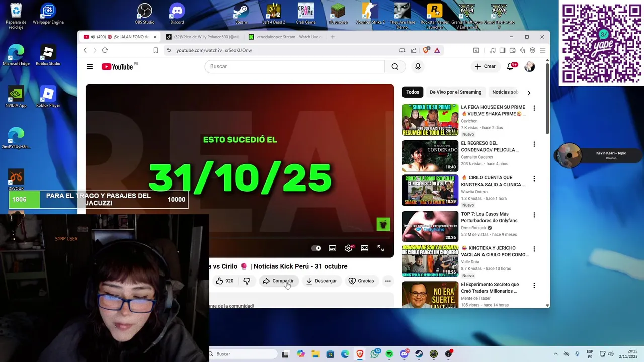644x362 pixels.
Task: Open Brave playlist music note icon
Action: (493, 50)
